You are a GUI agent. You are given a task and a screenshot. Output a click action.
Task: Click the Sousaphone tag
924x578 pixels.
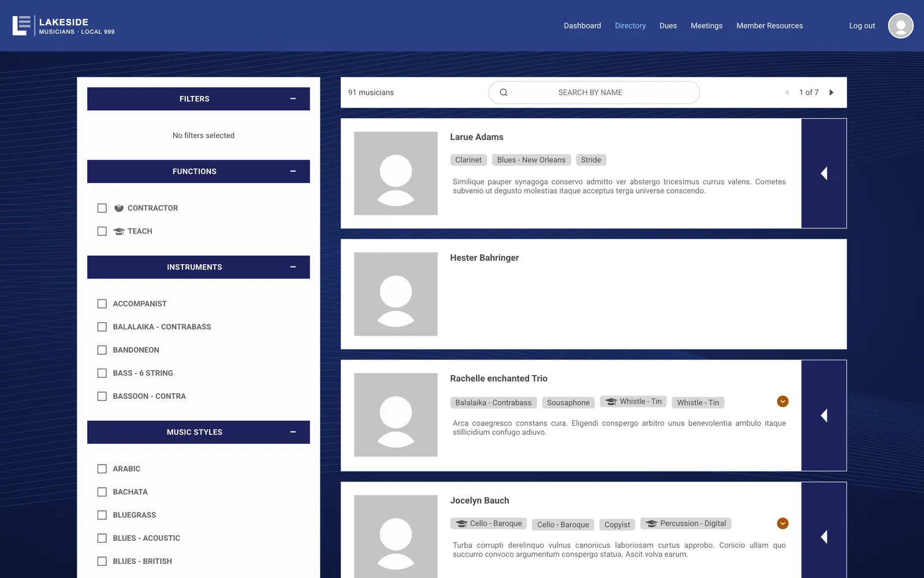(x=568, y=402)
